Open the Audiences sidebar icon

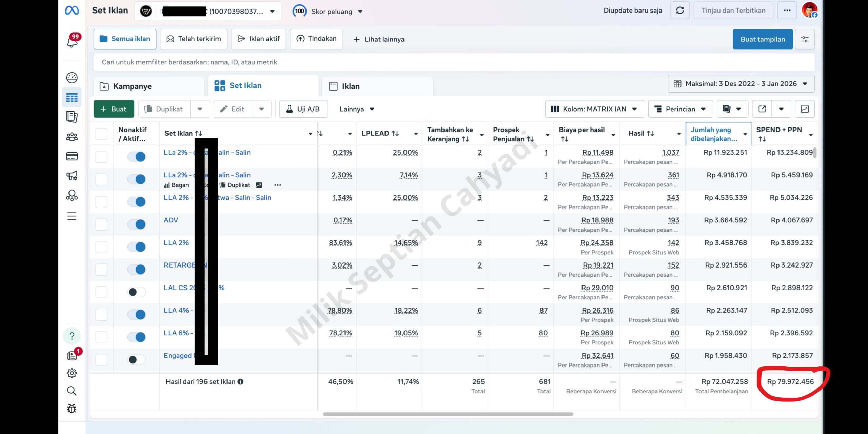coord(72,137)
